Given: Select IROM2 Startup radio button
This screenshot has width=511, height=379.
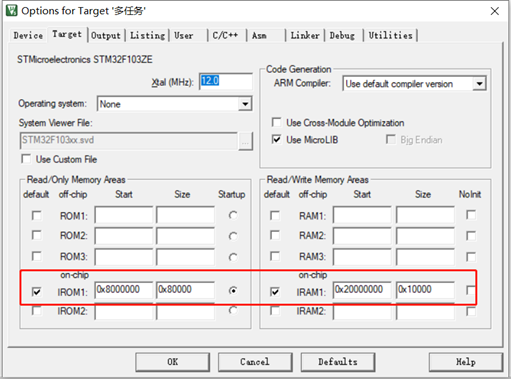Looking at the screenshot, I should click(233, 310).
